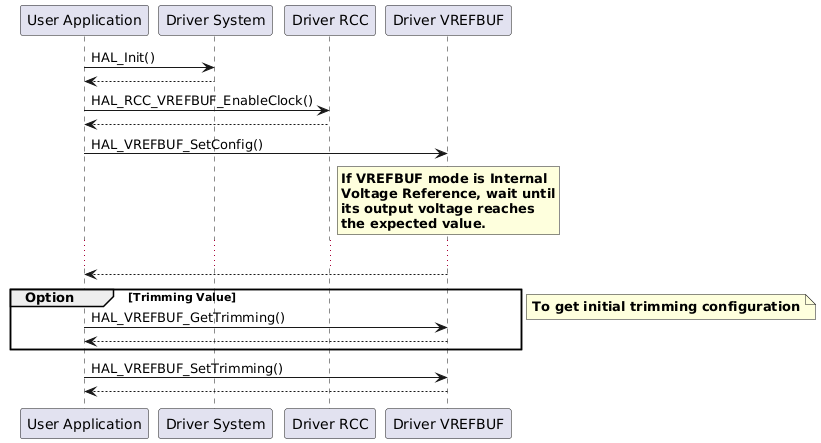Select the top User Application participant box

click(x=84, y=20)
